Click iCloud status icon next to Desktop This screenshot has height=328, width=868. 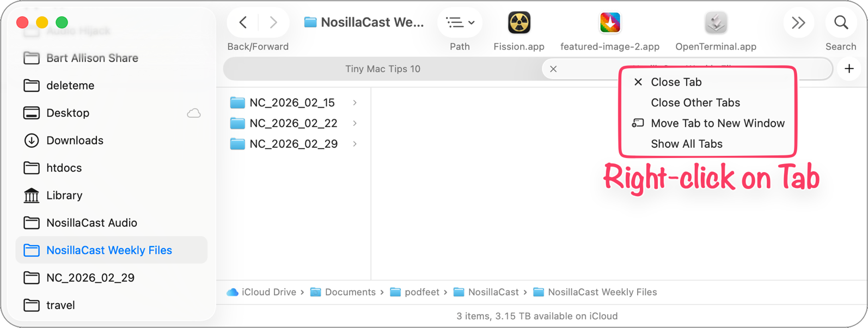(194, 113)
